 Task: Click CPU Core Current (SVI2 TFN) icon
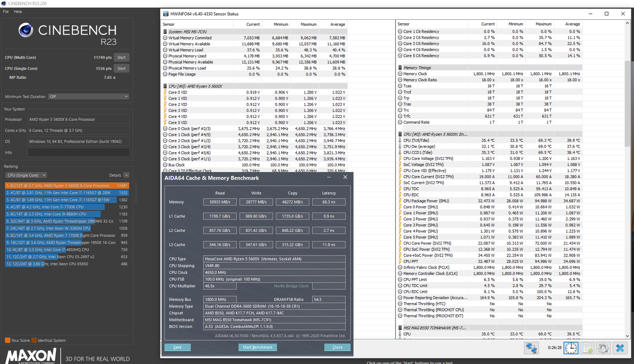pyautogui.click(x=400, y=176)
